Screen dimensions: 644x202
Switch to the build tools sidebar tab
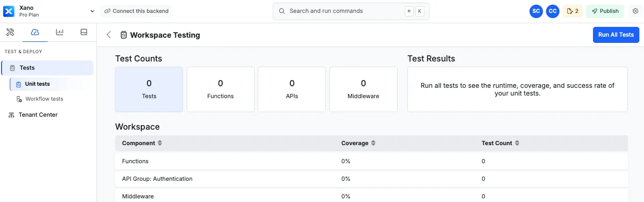[x=10, y=32]
